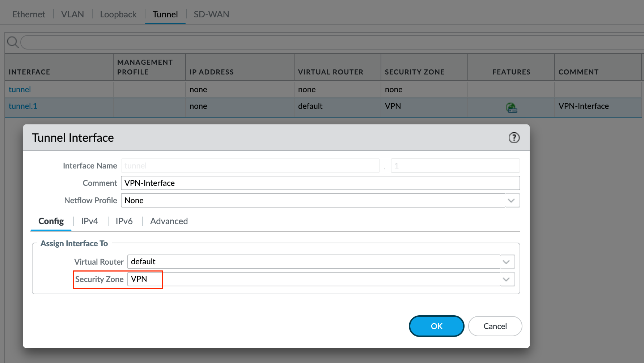Switch to the Loopback tab

118,14
